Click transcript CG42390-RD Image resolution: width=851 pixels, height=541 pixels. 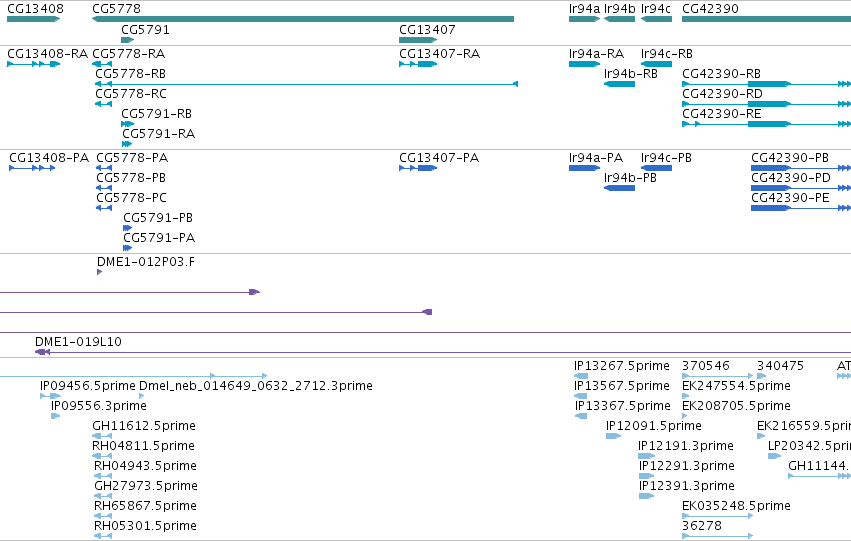click(x=722, y=94)
